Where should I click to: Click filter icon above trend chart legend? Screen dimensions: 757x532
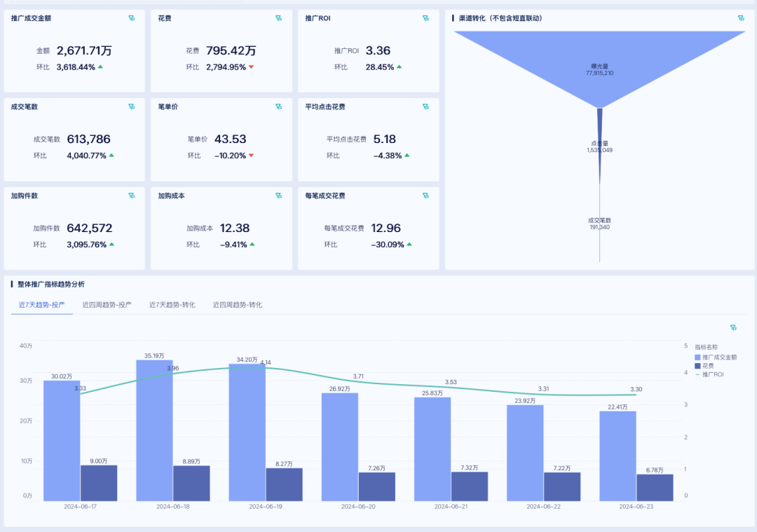point(733,328)
